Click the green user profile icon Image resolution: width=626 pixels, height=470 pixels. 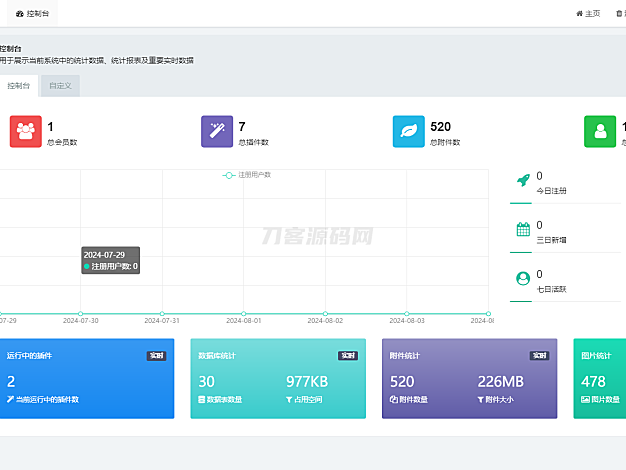pyautogui.click(x=600, y=131)
